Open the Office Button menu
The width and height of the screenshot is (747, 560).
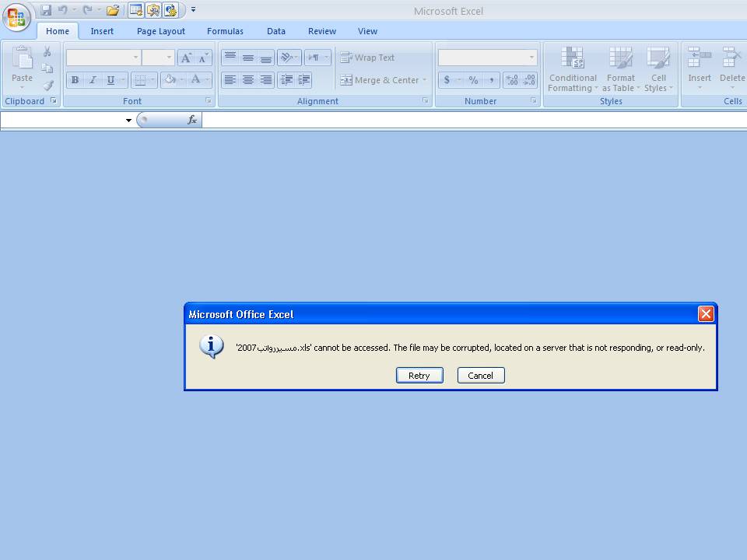16,17
